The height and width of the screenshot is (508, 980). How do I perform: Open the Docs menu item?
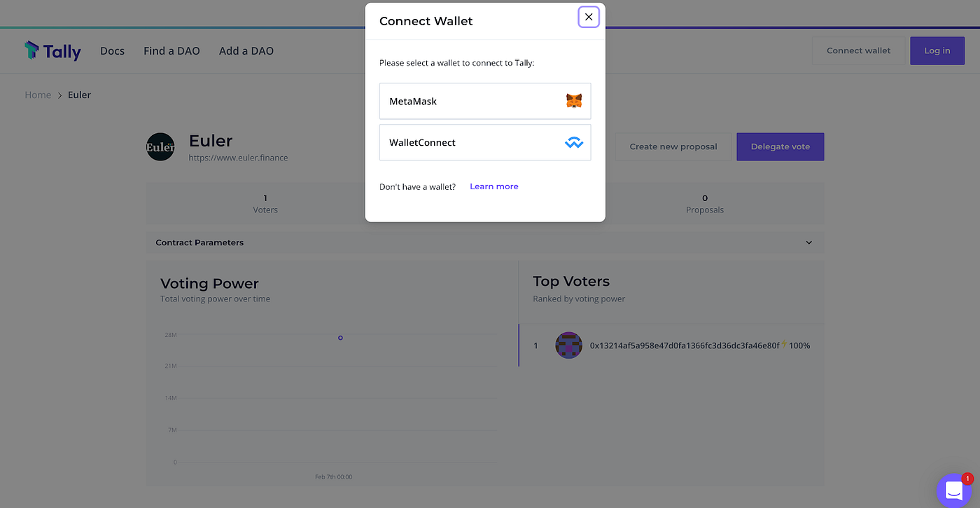point(112,51)
